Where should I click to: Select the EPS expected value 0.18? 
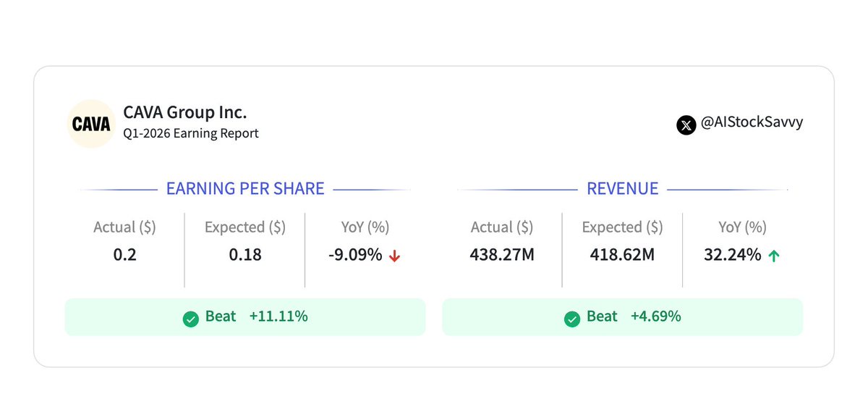point(245,255)
